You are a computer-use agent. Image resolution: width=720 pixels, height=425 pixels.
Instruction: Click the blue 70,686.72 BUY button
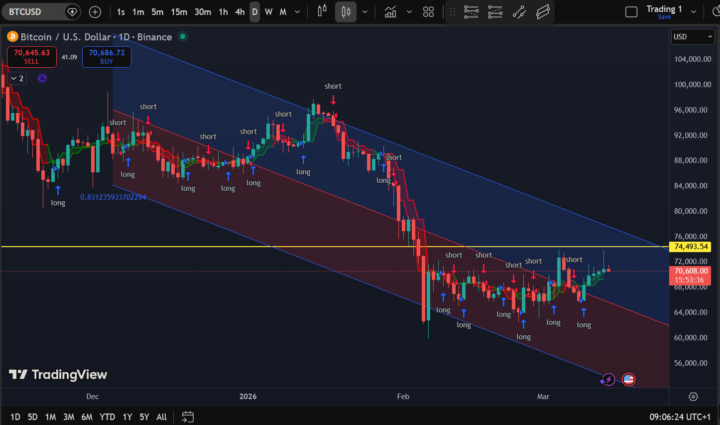click(107, 56)
